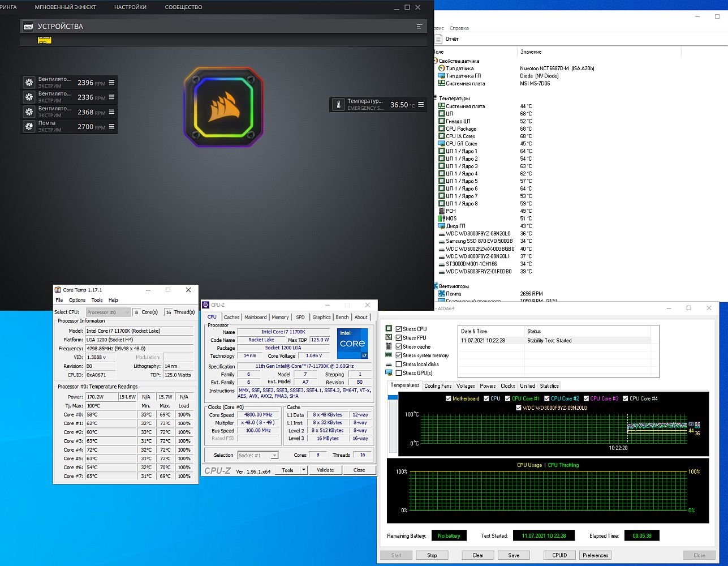
Task: Expand the Socket #1 selection dropdown
Action: (258, 455)
